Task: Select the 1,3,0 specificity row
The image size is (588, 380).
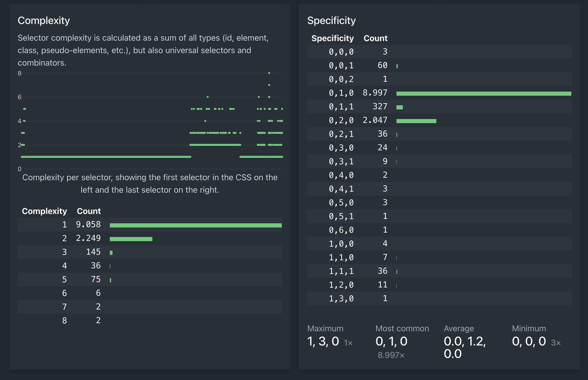Action: [341, 298]
